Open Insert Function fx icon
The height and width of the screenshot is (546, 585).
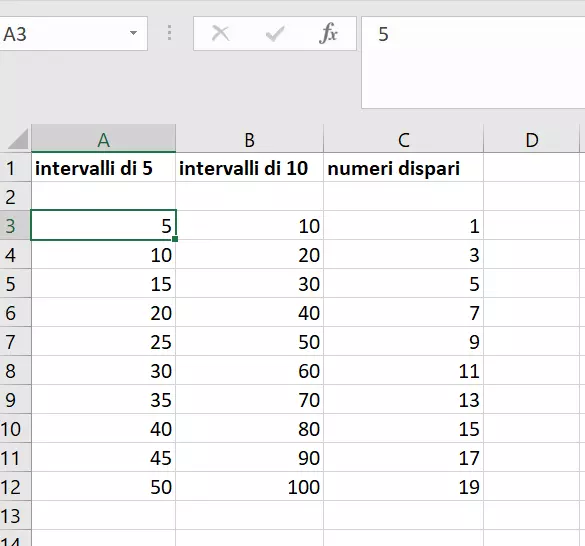328,33
